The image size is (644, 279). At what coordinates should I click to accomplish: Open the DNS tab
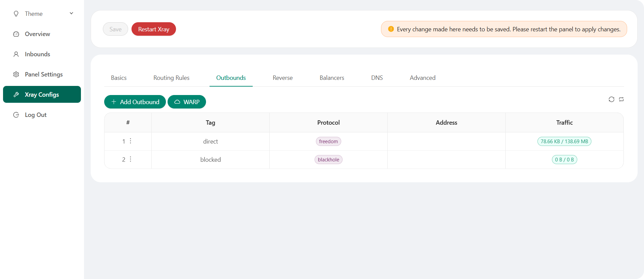[x=377, y=78]
